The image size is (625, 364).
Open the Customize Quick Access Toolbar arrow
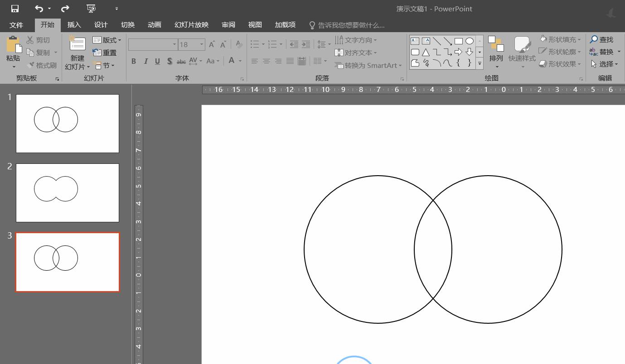(116, 9)
